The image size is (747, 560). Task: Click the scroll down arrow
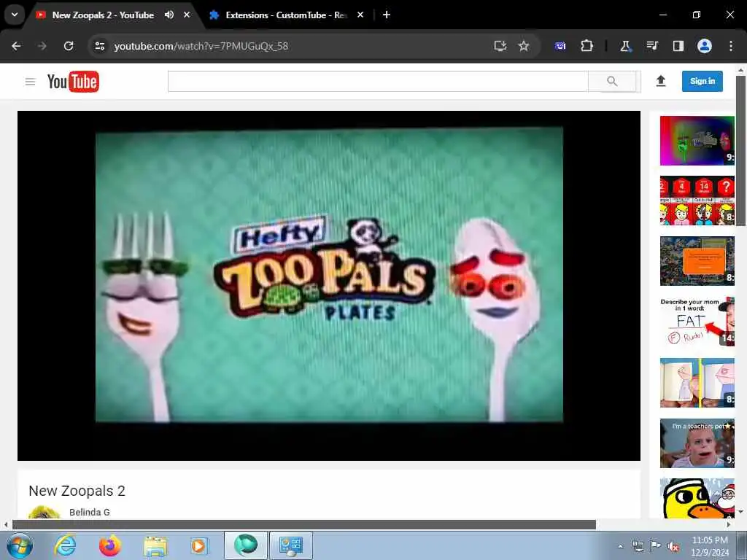tap(740, 513)
